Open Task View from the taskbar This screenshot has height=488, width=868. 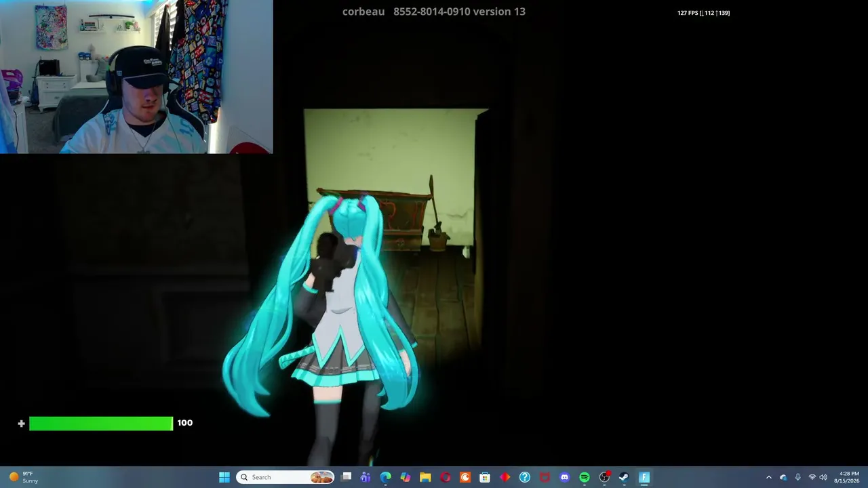click(347, 477)
